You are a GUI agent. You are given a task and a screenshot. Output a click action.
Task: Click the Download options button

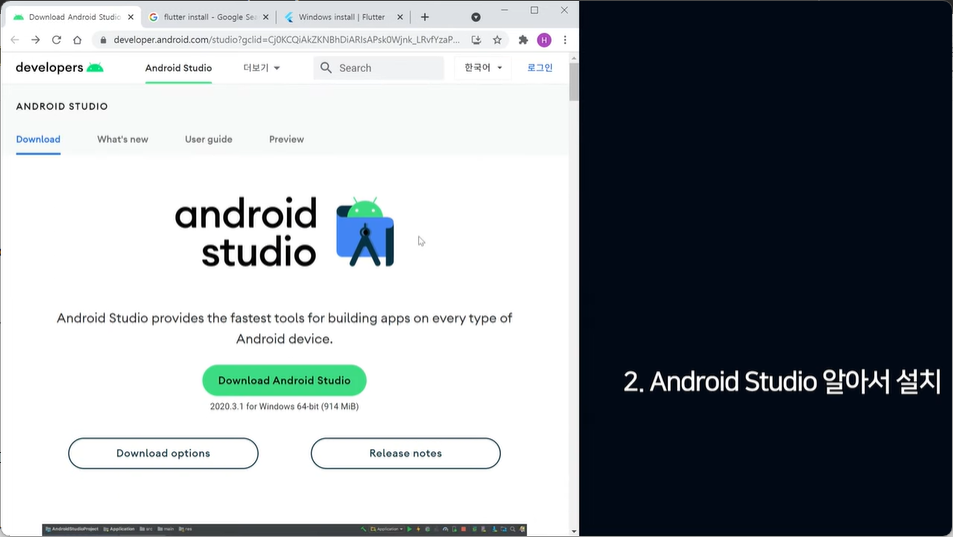coord(163,453)
